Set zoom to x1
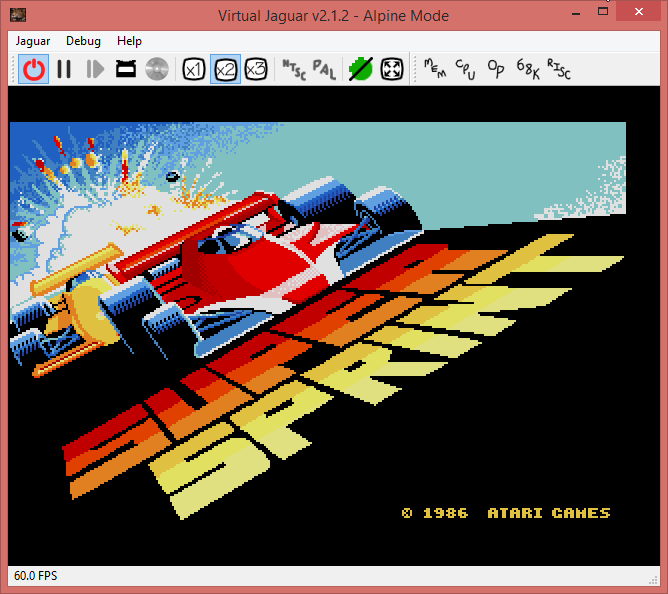This screenshot has height=594, width=668. pyautogui.click(x=194, y=69)
